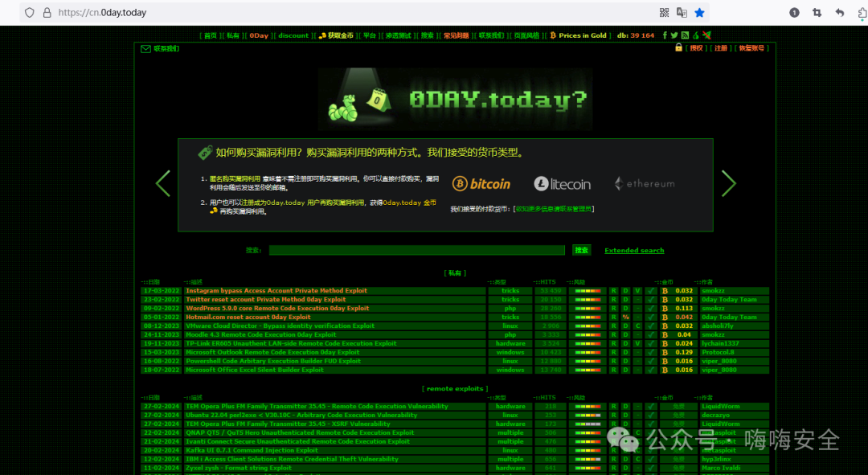
Task: Open the Extended search link
Action: (x=634, y=250)
